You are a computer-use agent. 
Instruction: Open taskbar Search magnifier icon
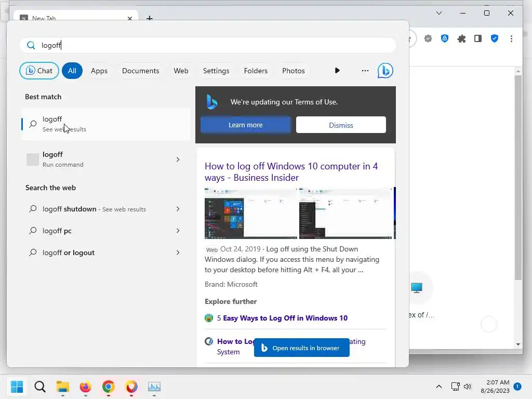39,387
